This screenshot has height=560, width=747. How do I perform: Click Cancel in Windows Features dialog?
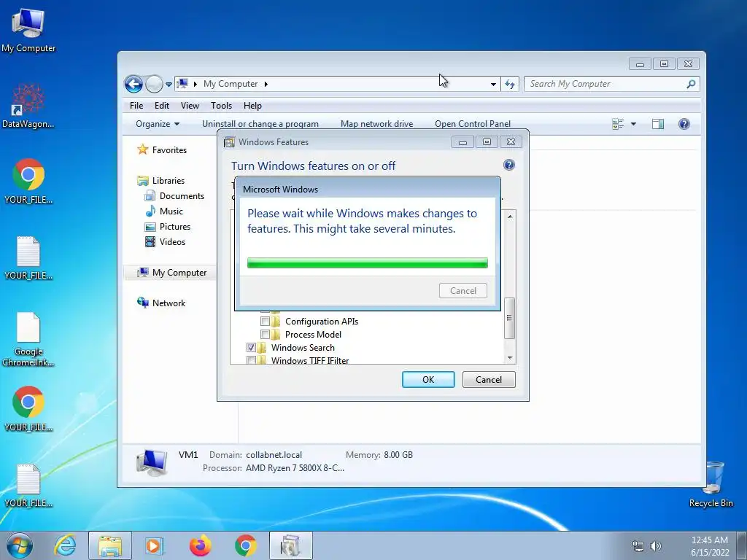point(489,379)
